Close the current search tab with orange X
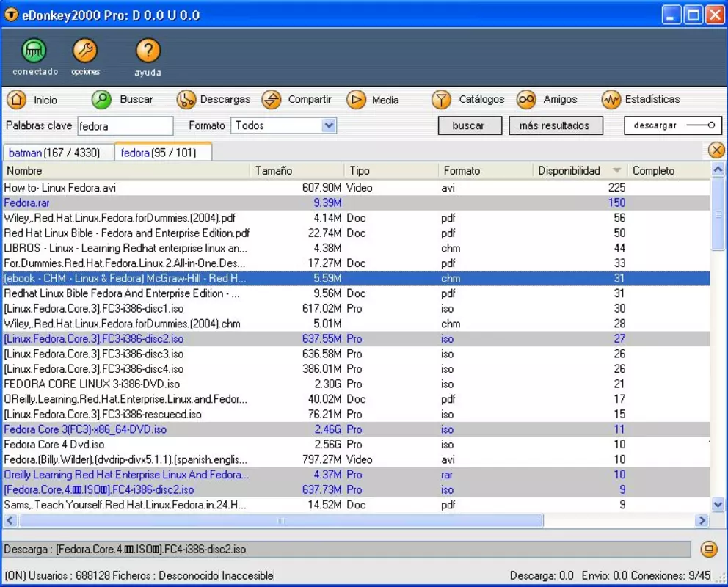 coord(716,150)
